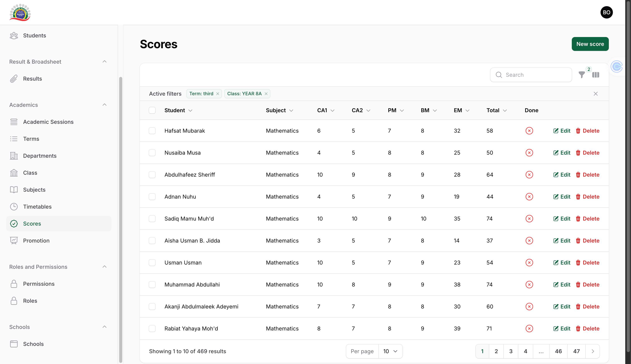Collapse the Result & Broadsheet section
This screenshot has height=364, width=631.
pyautogui.click(x=105, y=62)
